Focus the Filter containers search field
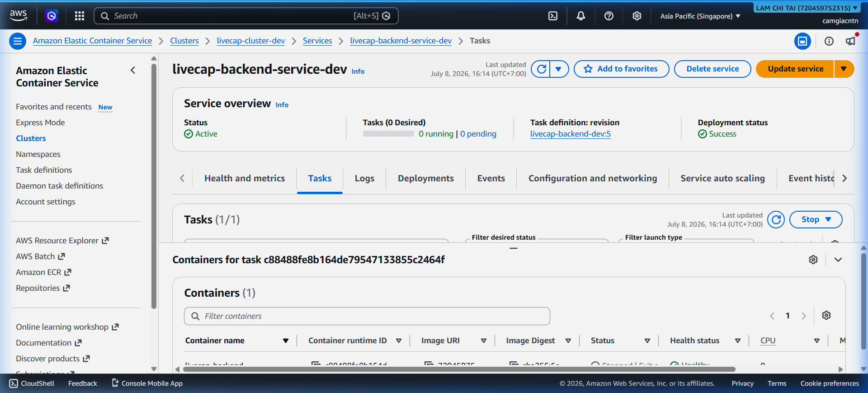Image resolution: width=868 pixels, height=393 pixels. [x=367, y=316]
